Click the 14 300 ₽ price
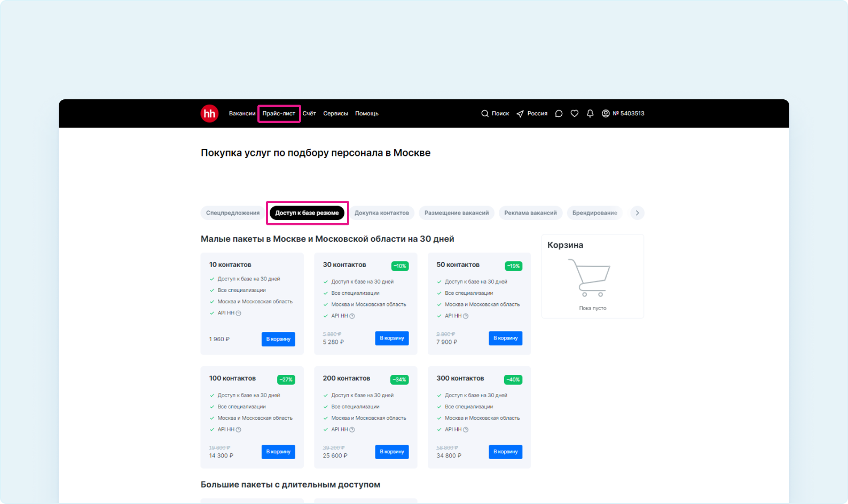Screen dimensions: 848x504 (221, 456)
